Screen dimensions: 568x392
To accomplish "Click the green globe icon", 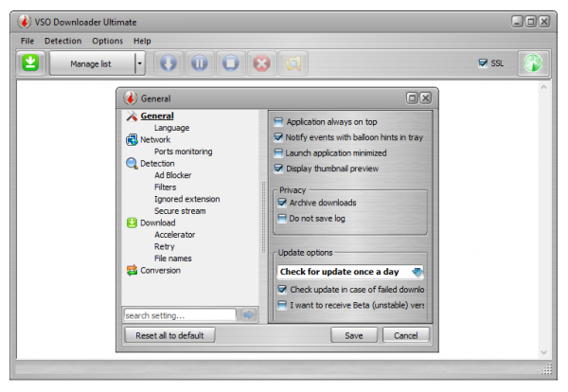I will pyautogui.click(x=533, y=63).
